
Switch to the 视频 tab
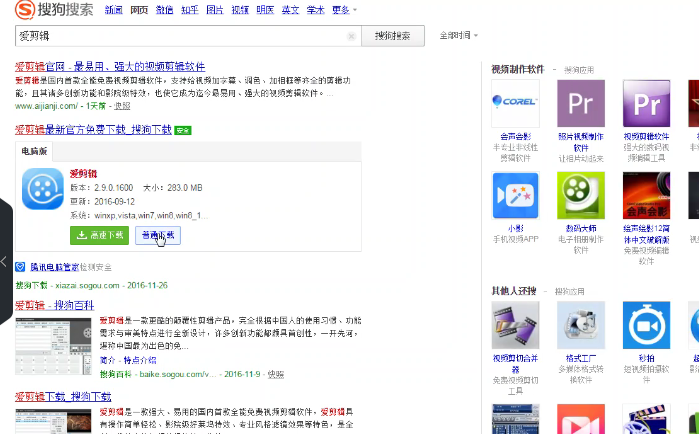(x=240, y=10)
